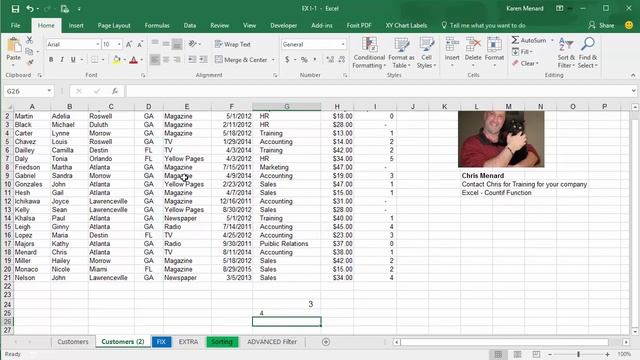The height and width of the screenshot is (360, 640).
Task: Click the Borders icon
Action: click(94, 60)
